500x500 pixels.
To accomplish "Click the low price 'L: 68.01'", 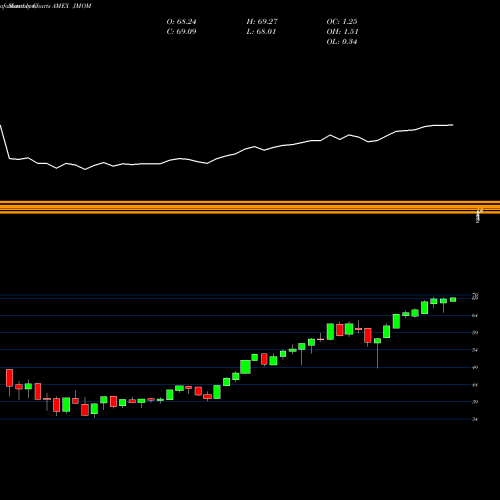I will coord(261,32).
